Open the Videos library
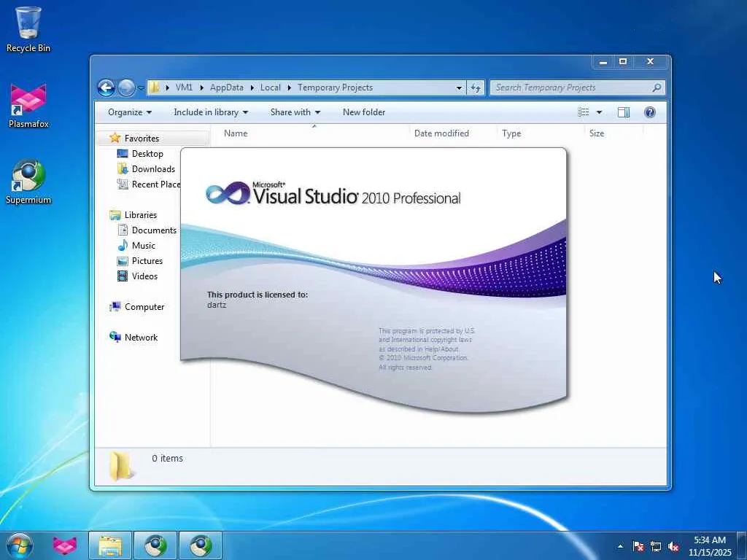Image resolution: width=747 pixels, height=560 pixels. click(144, 276)
